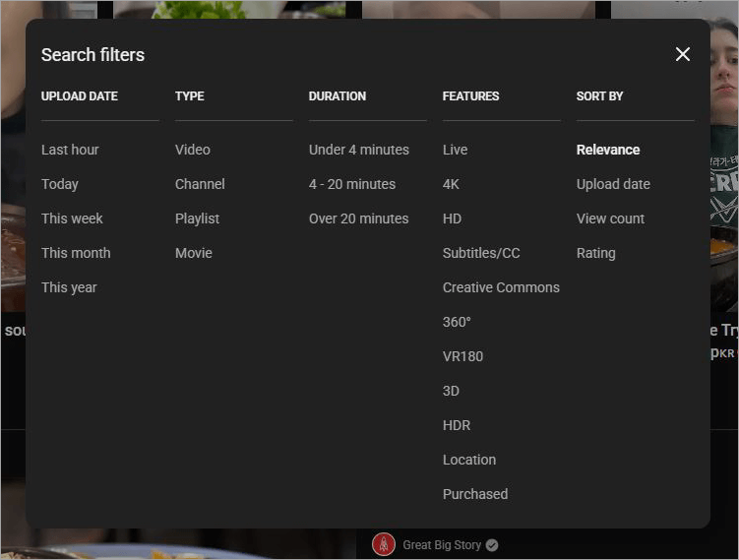Viewport: 739px width, 560px height.
Task: Click the verified badge beside Great Big Story
Action: click(492, 545)
